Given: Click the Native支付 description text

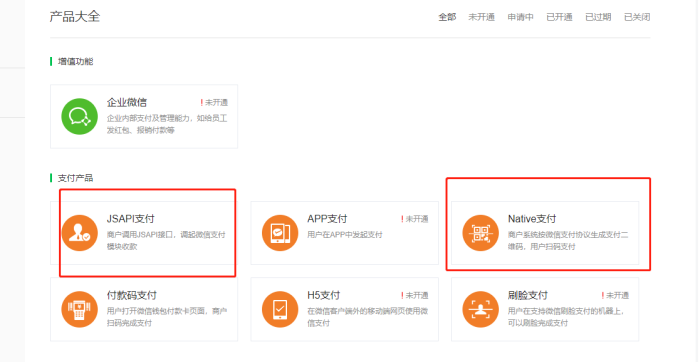Looking at the screenshot, I should (568, 241).
